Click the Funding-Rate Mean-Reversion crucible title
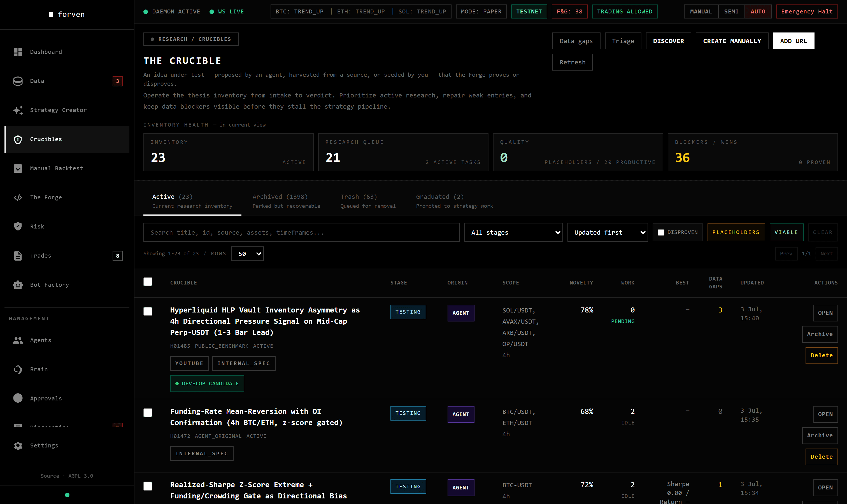 tap(256, 417)
